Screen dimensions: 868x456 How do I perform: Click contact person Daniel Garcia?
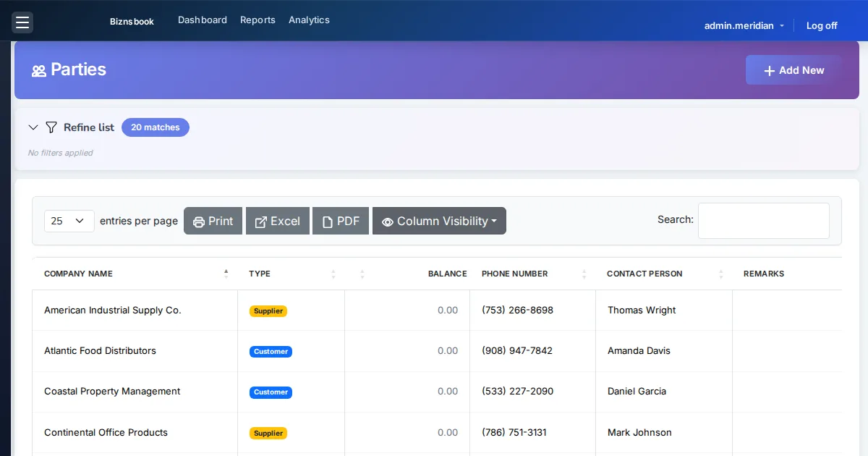click(637, 392)
